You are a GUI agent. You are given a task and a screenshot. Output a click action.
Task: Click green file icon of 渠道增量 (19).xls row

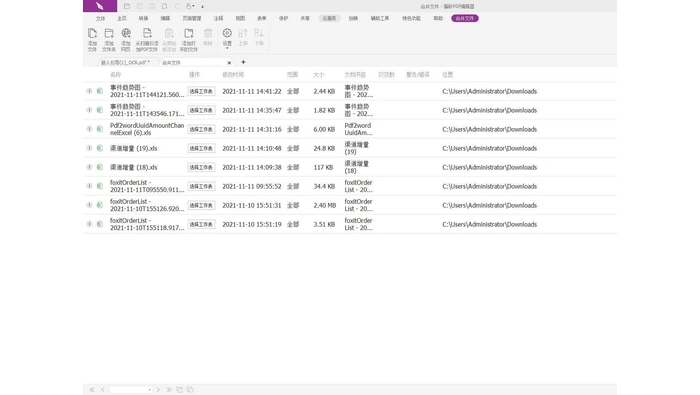click(100, 148)
